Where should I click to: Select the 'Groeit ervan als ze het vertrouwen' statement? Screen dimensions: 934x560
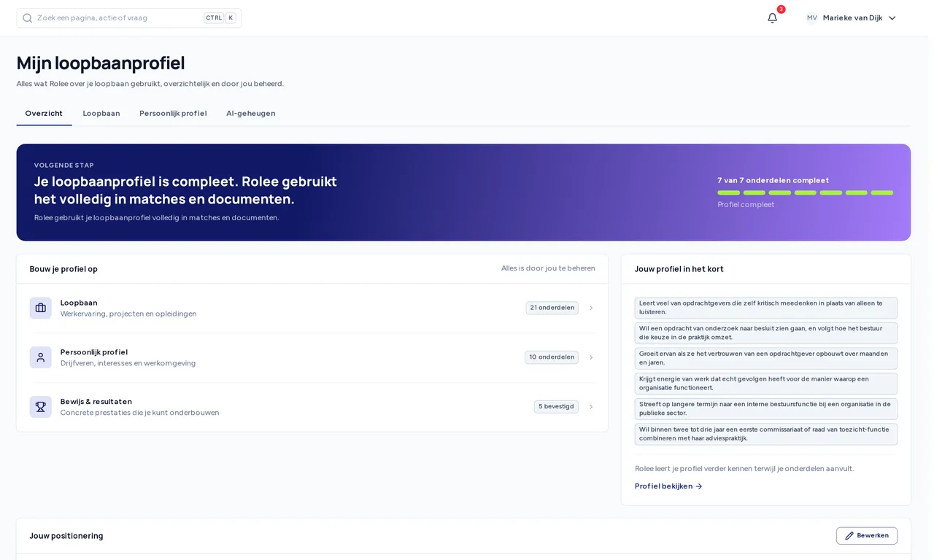[766, 358]
